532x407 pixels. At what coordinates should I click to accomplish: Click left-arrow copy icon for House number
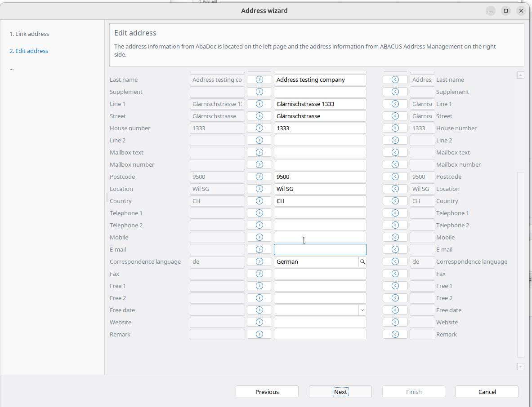395,128
